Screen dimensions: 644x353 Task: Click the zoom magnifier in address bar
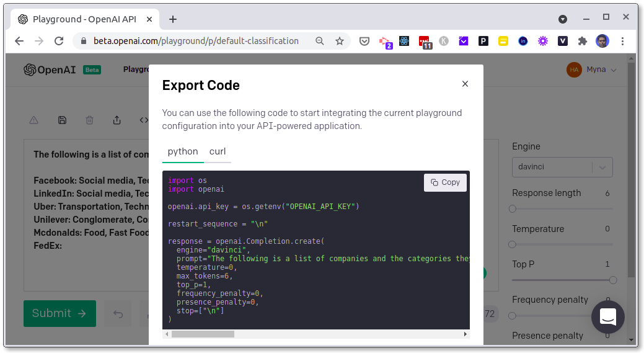pyautogui.click(x=320, y=41)
